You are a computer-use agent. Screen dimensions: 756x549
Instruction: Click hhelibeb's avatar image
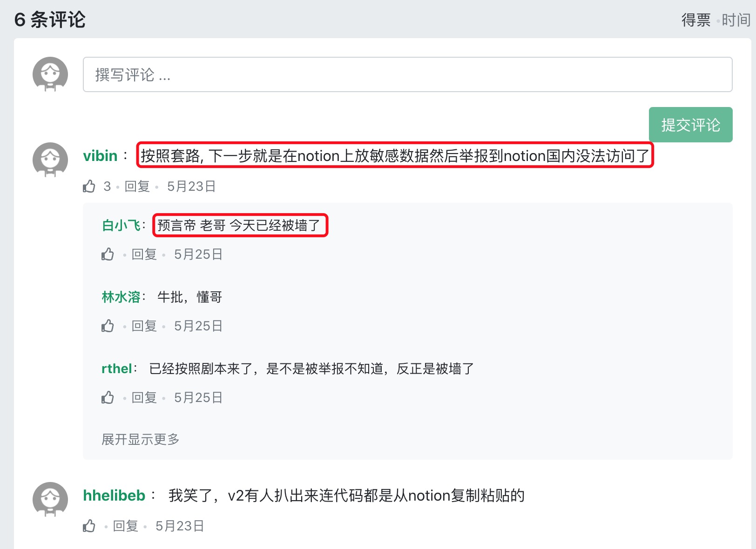[50, 499]
